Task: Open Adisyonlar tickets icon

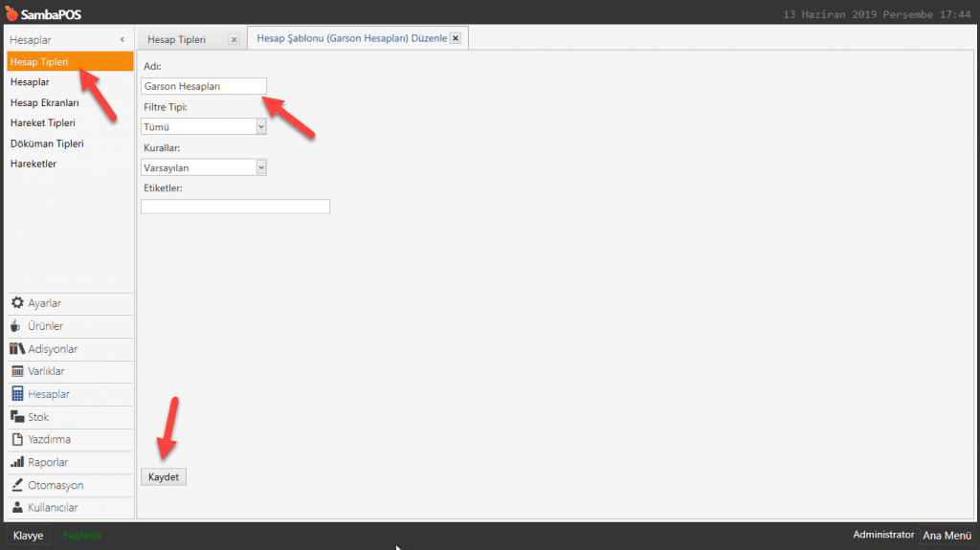Action: (17, 349)
